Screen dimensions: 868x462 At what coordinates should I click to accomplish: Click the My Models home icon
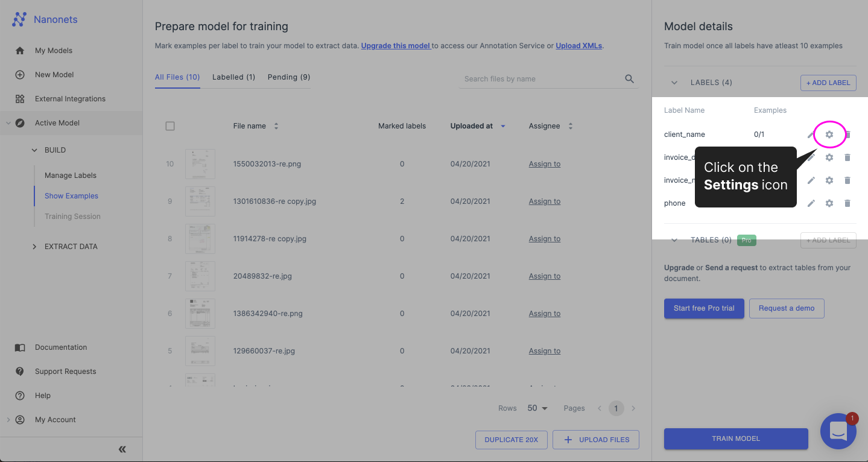[20, 51]
